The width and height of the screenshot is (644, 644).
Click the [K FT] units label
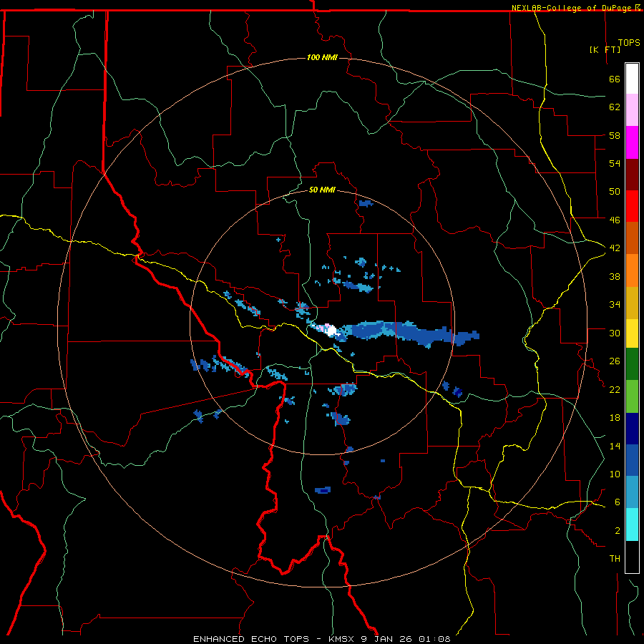click(605, 49)
